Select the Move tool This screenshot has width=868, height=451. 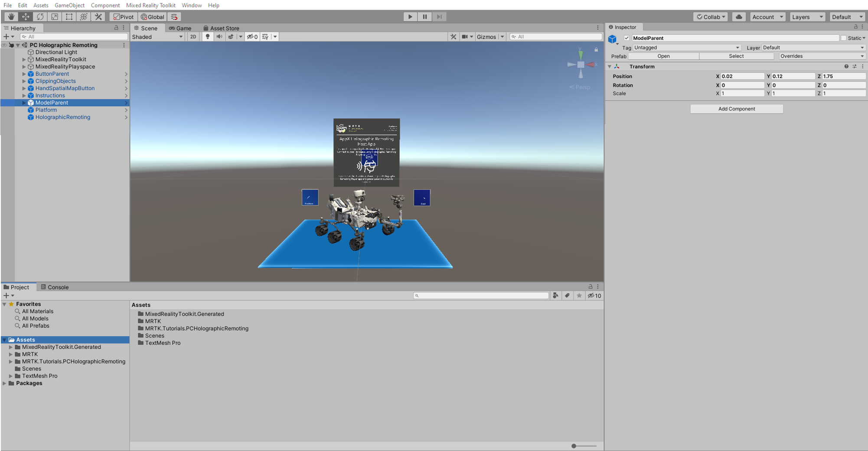(26, 17)
